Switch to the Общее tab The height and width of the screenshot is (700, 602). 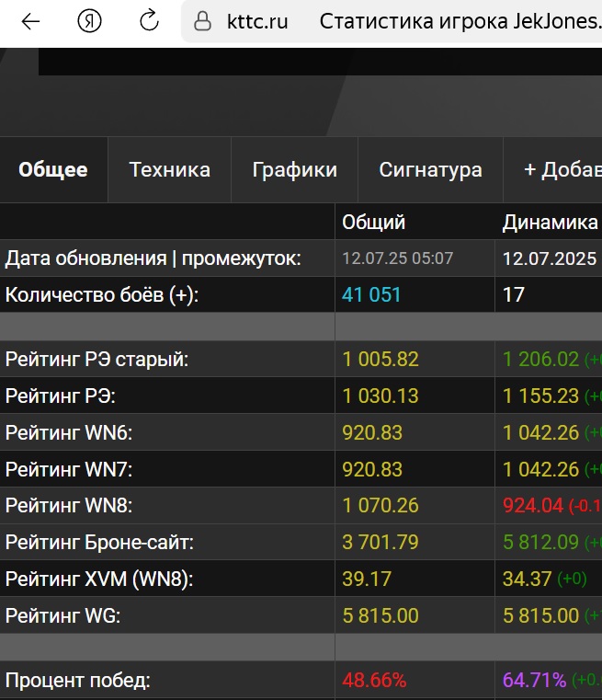click(x=53, y=170)
